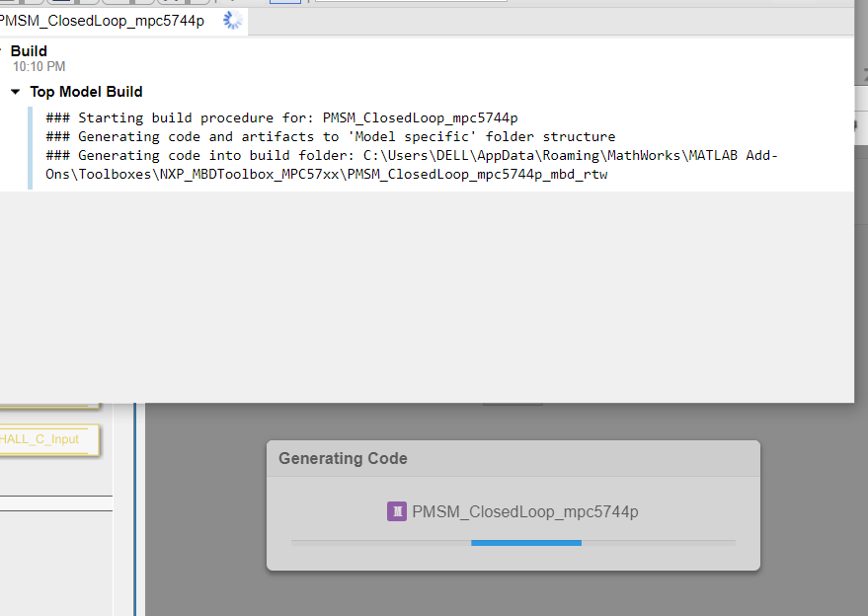Collapse the Top Model Build section
The width and height of the screenshot is (868, 616).
16,92
